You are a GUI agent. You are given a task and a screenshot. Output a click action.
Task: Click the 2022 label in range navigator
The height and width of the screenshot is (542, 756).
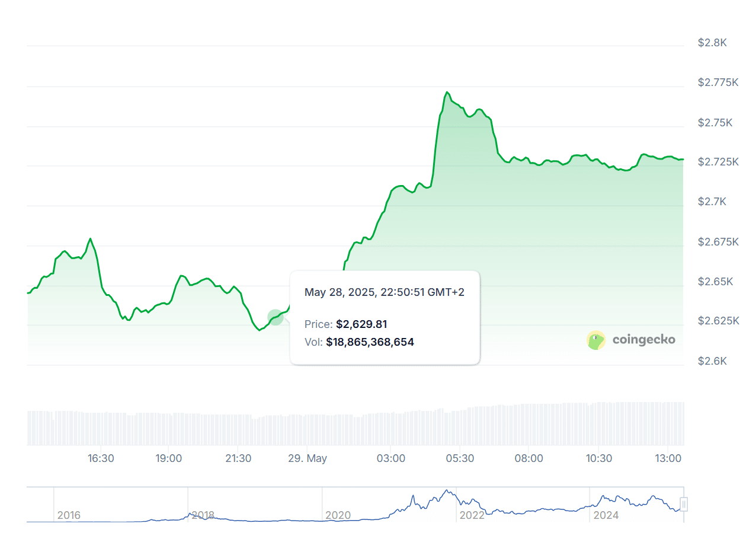(472, 515)
